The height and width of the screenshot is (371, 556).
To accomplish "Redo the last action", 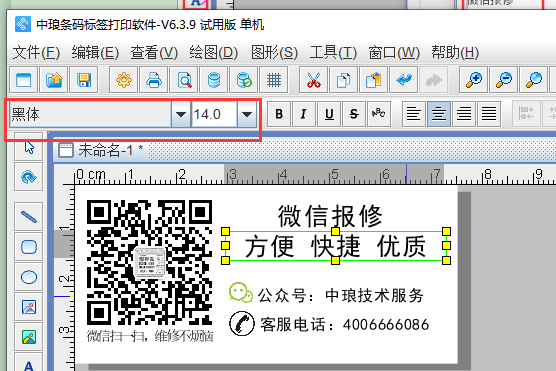I will 433,80.
